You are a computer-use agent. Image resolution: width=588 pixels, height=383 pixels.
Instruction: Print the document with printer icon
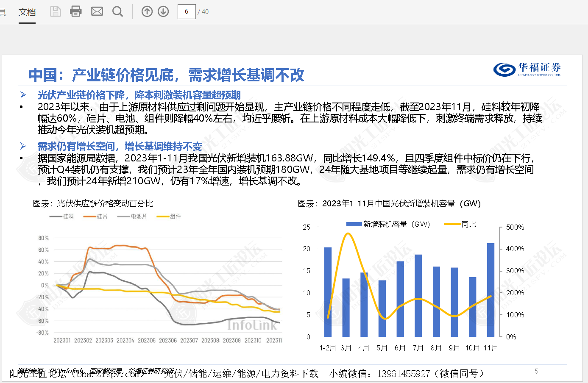pos(76,11)
